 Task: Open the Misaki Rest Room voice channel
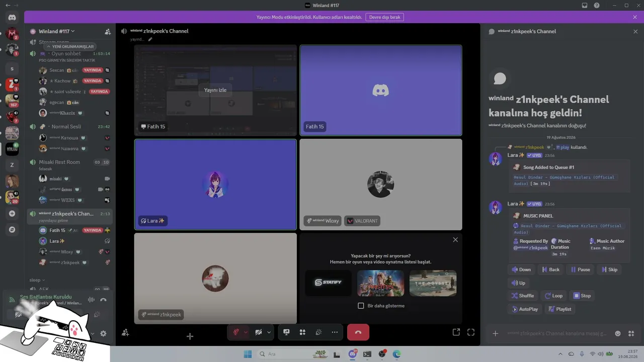[70, 162]
